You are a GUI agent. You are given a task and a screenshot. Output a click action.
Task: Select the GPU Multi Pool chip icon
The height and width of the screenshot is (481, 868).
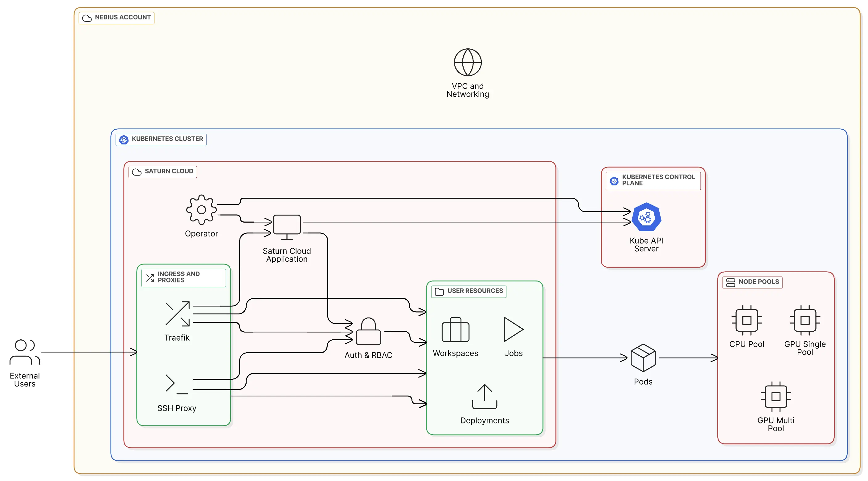776,397
